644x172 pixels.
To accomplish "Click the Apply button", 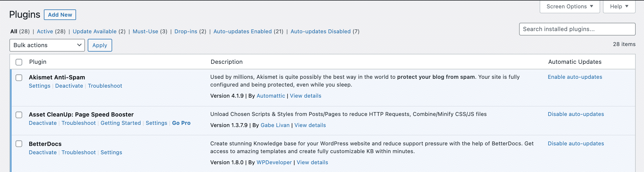I will [x=100, y=45].
